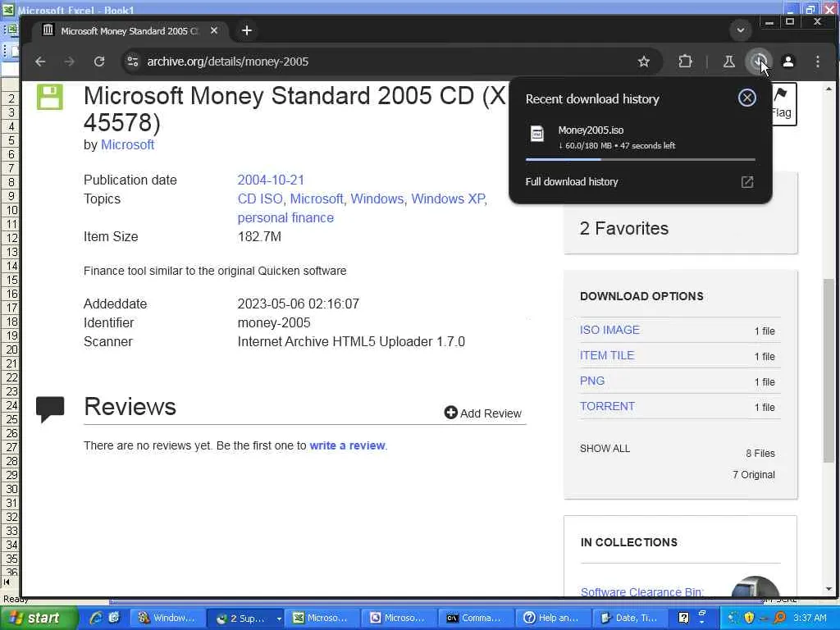Click the write a review link

[x=347, y=445]
